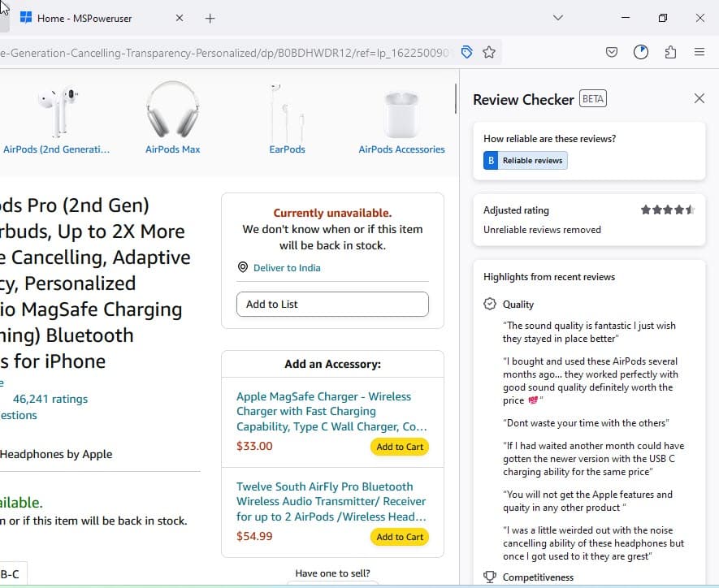Select the AirPods Max thumbnail
This screenshot has width=719, height=588.
pos(172,114)
